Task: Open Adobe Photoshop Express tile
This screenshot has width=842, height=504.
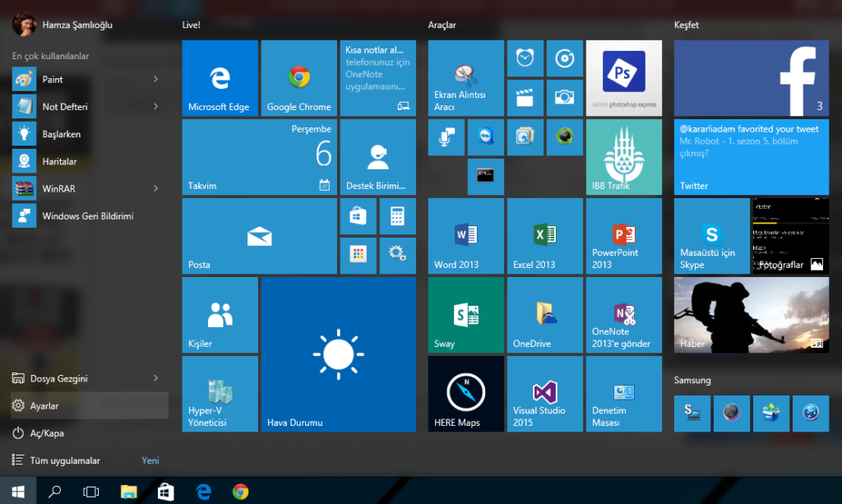Action: coord(623,77)
